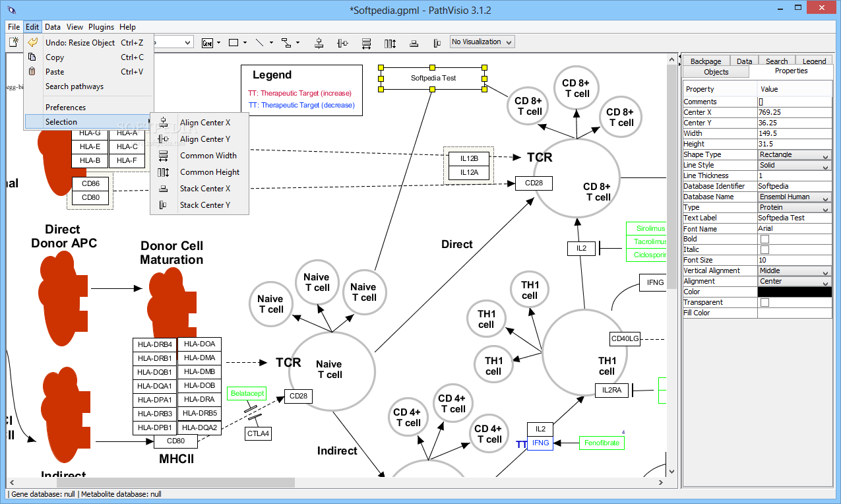Image resolution: width=841 pixels, height=504 pixels.
Task: Toggle the Bold checkbox
Action: [764, 239]
